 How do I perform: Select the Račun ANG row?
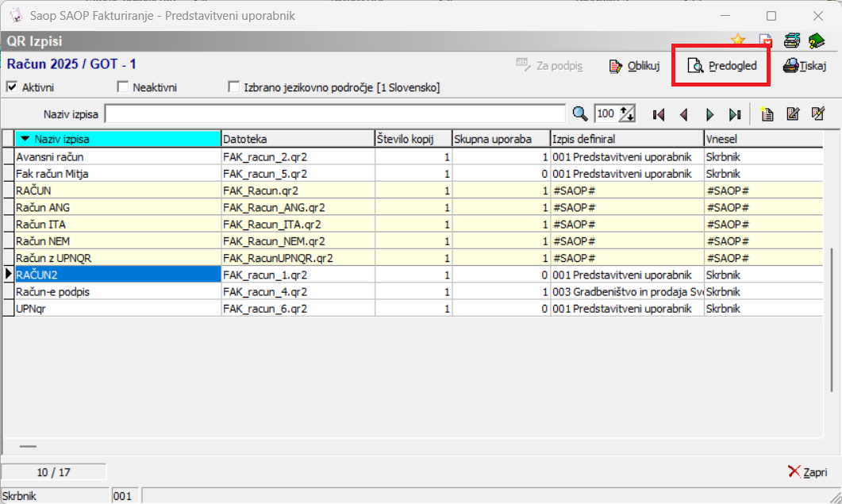[x=117, y=207]
